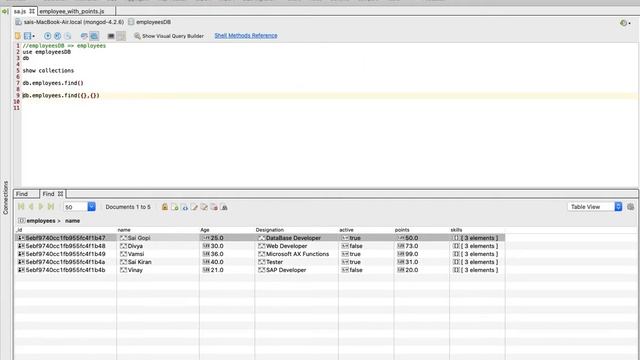
Task: Select the Divya name cell
Action: [158, 246]
